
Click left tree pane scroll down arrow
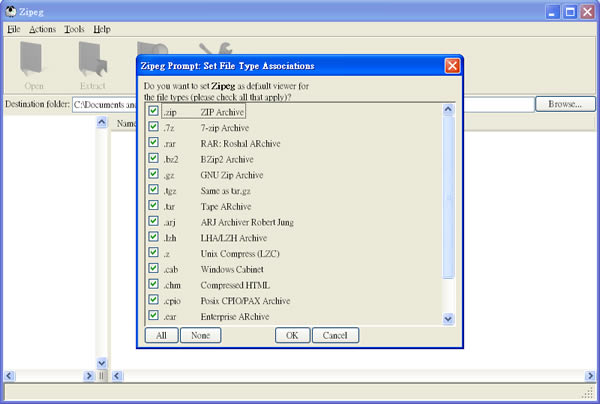click(101, 363)
